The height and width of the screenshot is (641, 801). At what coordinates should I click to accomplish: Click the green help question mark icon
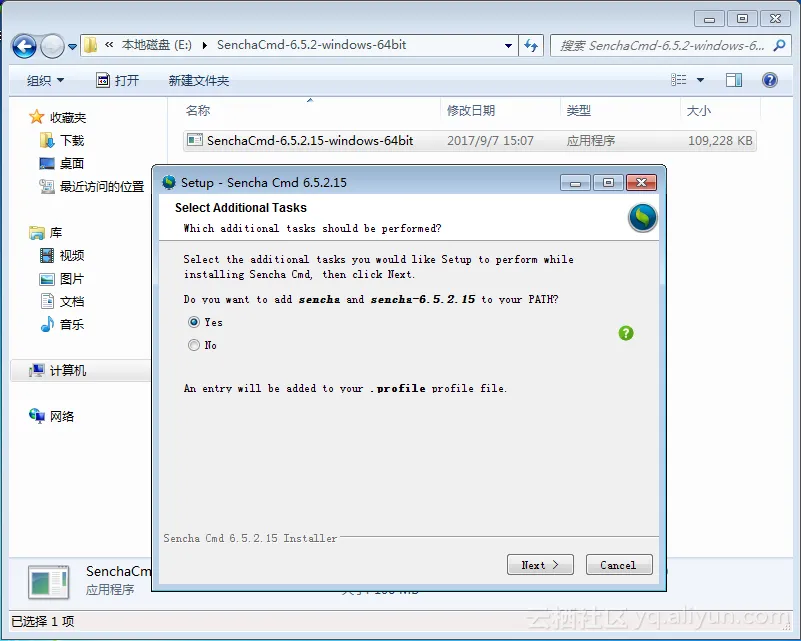pos(626,334)
